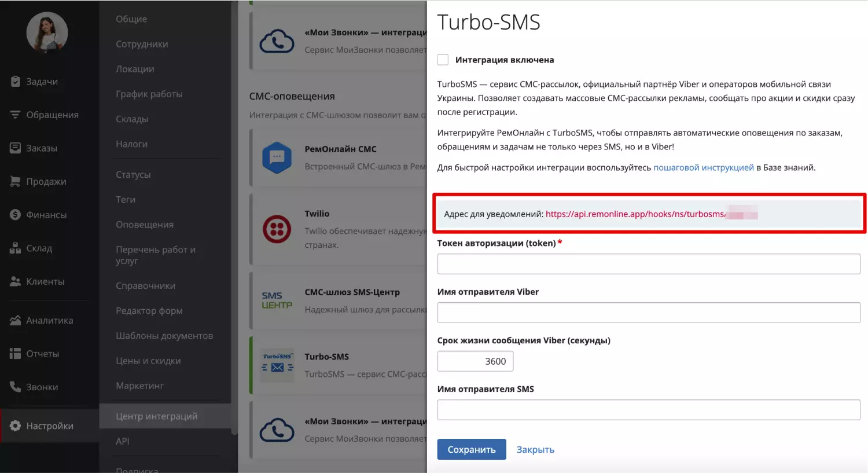This screenshot has height=473, width=868.
Task: Click the notification address URL
Action: point(652,214)
